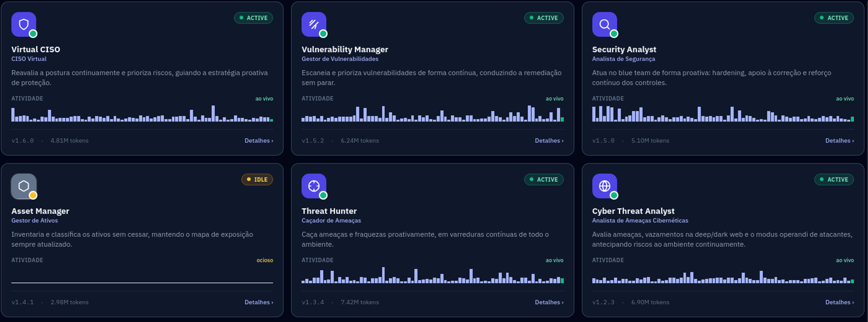Click the Asset Manager hexagon icon
The image size is (868, 322).
click(24, 186)
